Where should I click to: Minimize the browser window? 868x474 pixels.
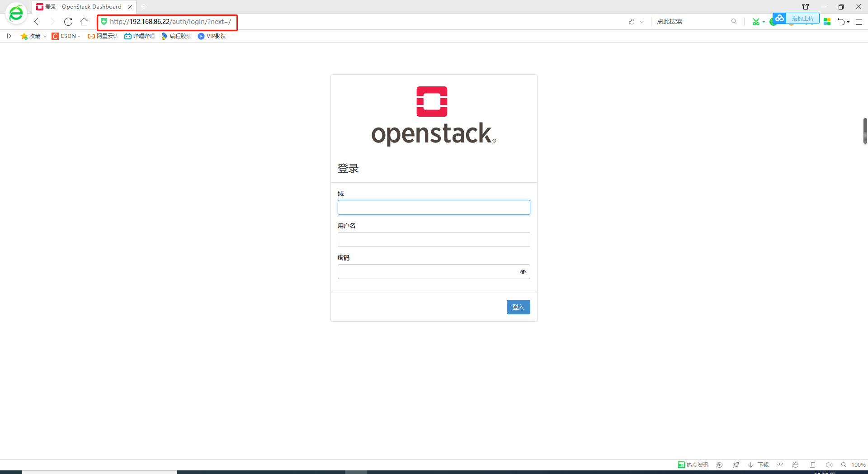[824, 7]
